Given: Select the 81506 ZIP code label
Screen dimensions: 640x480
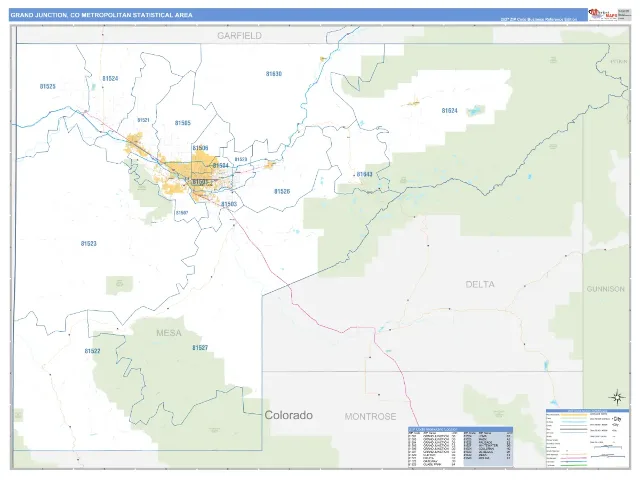Looking at the screenshot, I should (x=200, y=148).
